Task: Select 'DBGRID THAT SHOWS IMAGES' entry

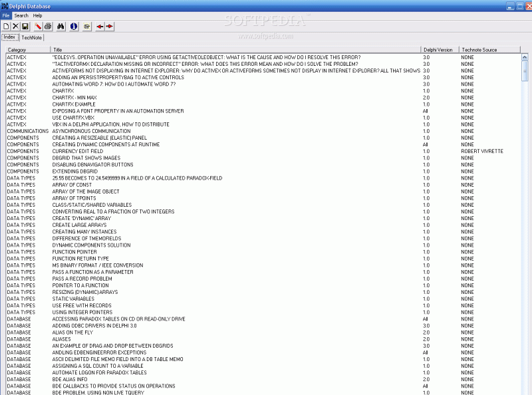Action: (263, 158)
